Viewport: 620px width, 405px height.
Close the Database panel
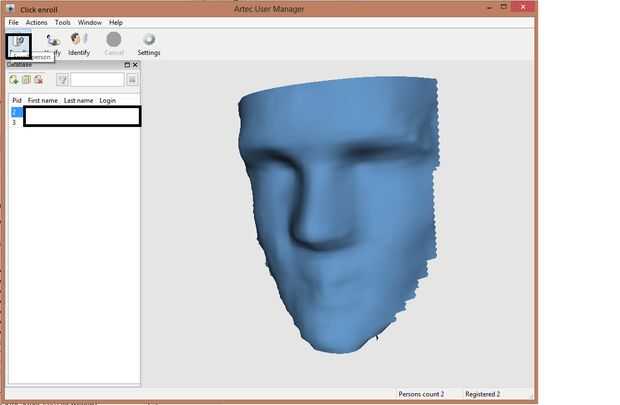tap(135, 65)
